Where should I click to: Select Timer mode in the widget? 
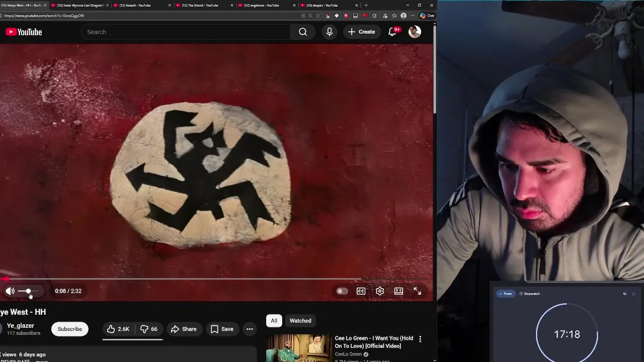[x=506, y=294]
